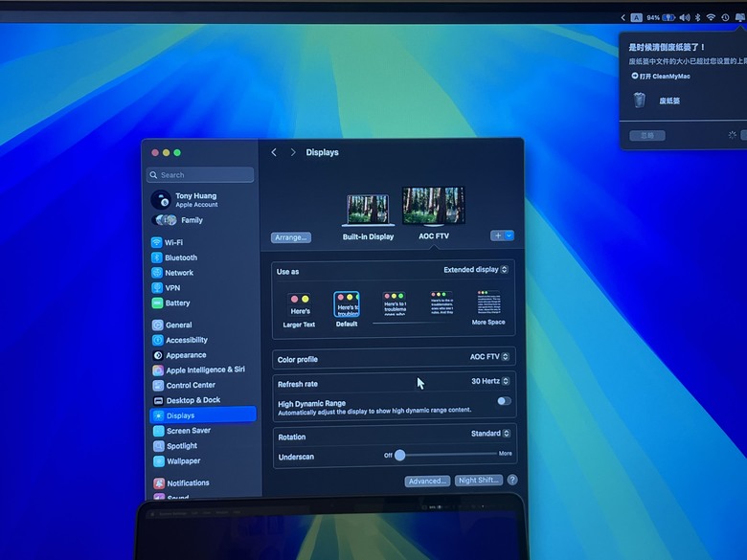The image size is (747, 560).
Task: Go back with the left chevron
Action: 274,152
